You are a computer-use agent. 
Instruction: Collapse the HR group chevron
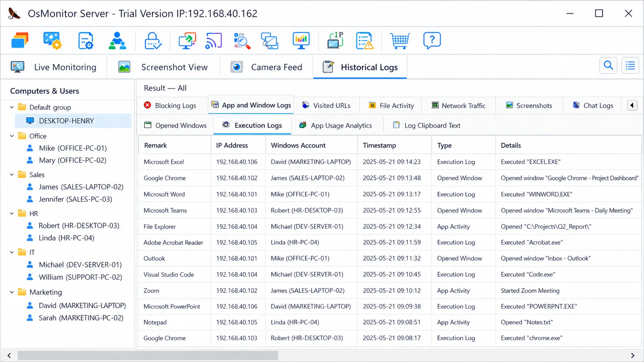12,214
